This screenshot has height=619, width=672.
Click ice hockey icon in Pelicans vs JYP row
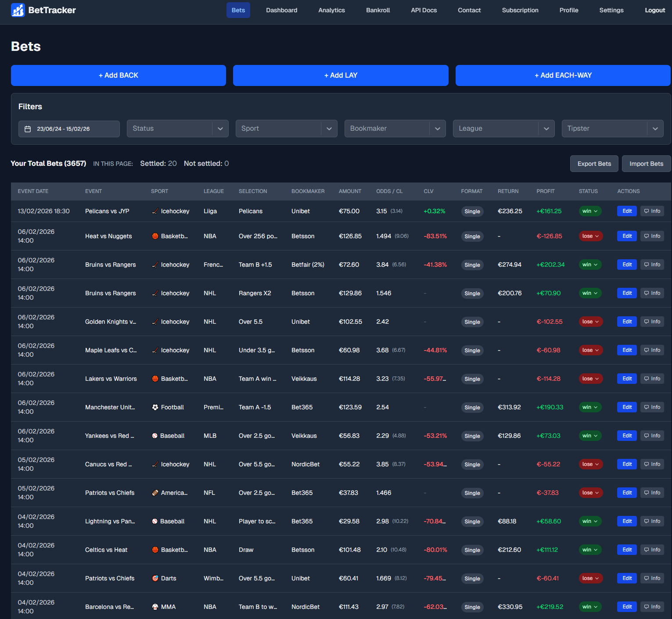point(155,211)
